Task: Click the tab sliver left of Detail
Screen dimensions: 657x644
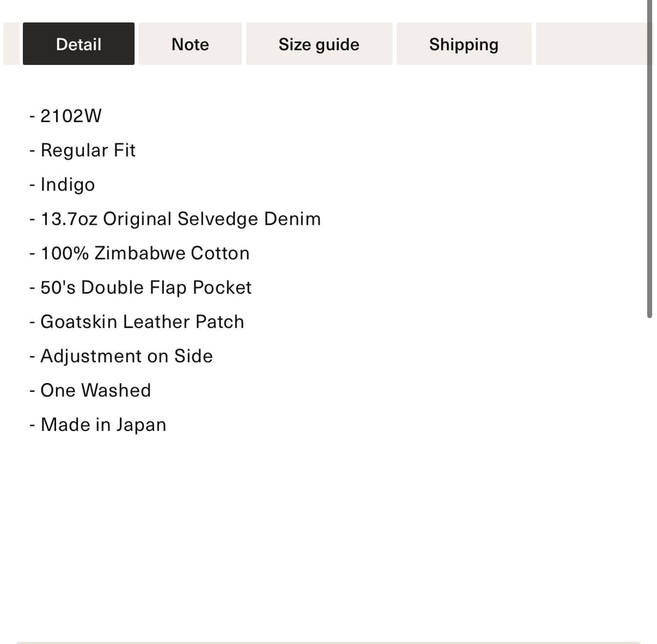Action: [11, 44]
